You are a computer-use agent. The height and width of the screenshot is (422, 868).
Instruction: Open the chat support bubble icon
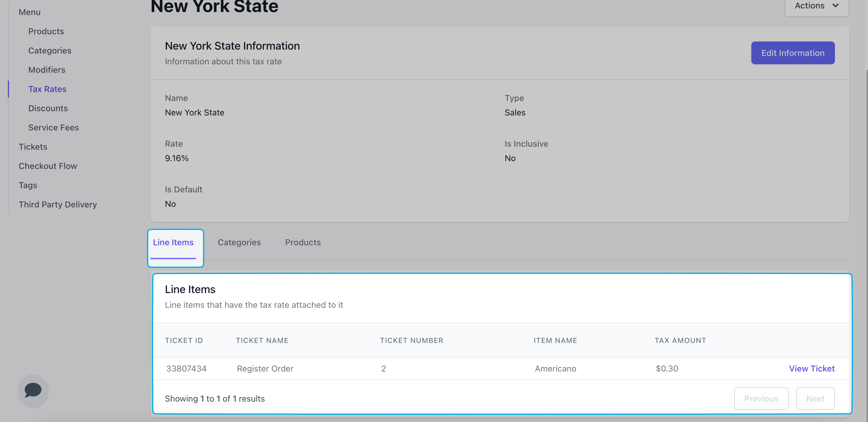click(x=33, y=390)
